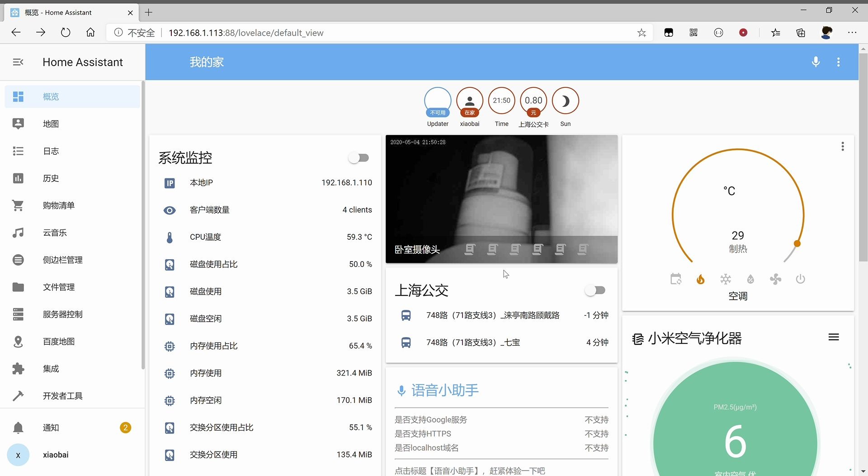Click the first preset icon on camera bar
868x476 pixels.
click(x=470, y=249)
